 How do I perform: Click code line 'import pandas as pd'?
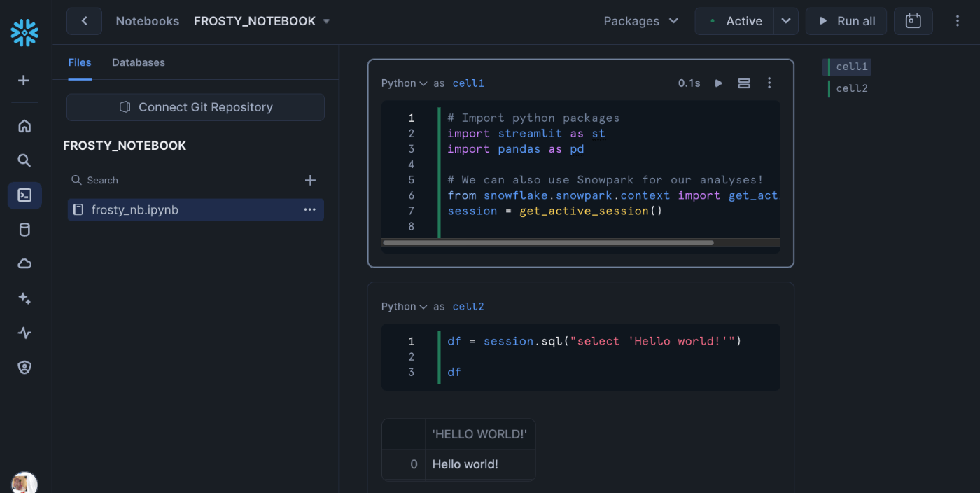516,148
